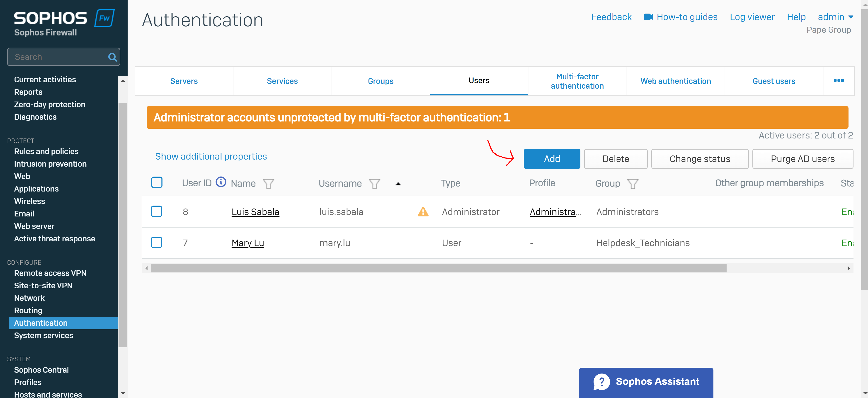
Task: Click the Add user button
Action: coord(552,159)
